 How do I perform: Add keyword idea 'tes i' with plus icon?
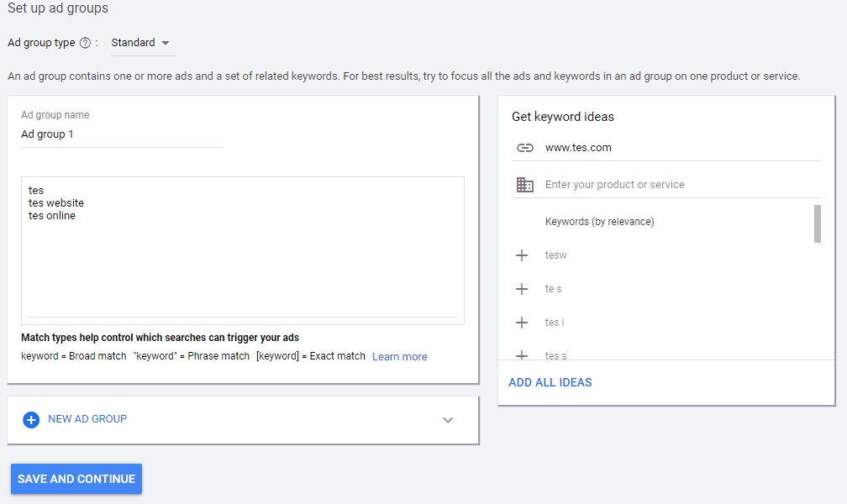coord(522,323)
